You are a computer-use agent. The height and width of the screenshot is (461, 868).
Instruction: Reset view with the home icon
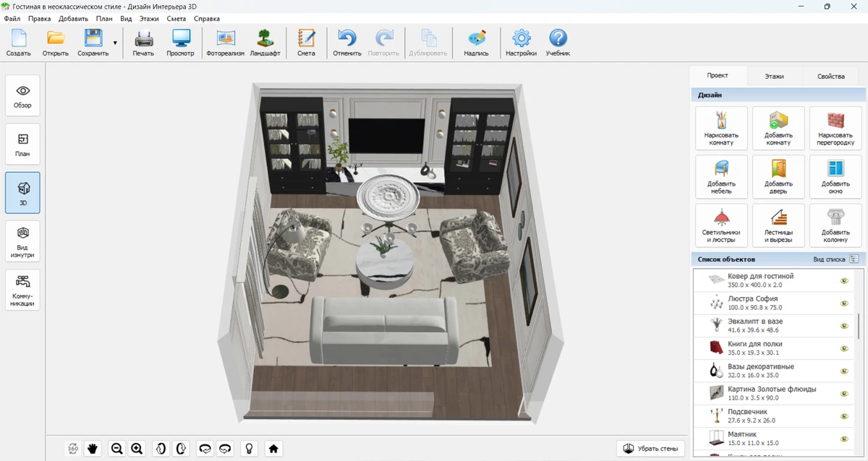tap(273, 449)
